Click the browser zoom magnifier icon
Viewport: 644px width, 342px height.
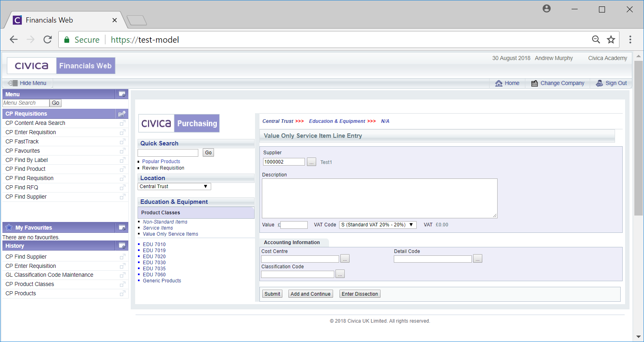pos(596,39)
